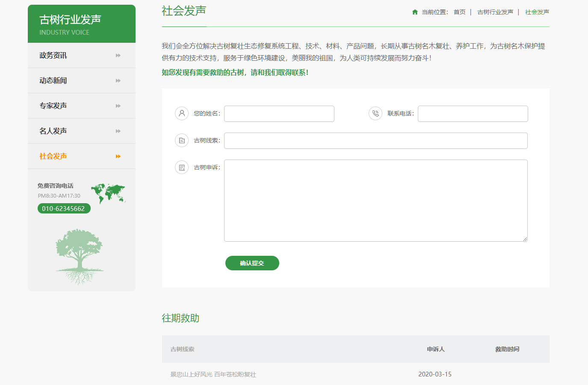Click the 当前位置 breadcrumb label

tap(435, 12)
